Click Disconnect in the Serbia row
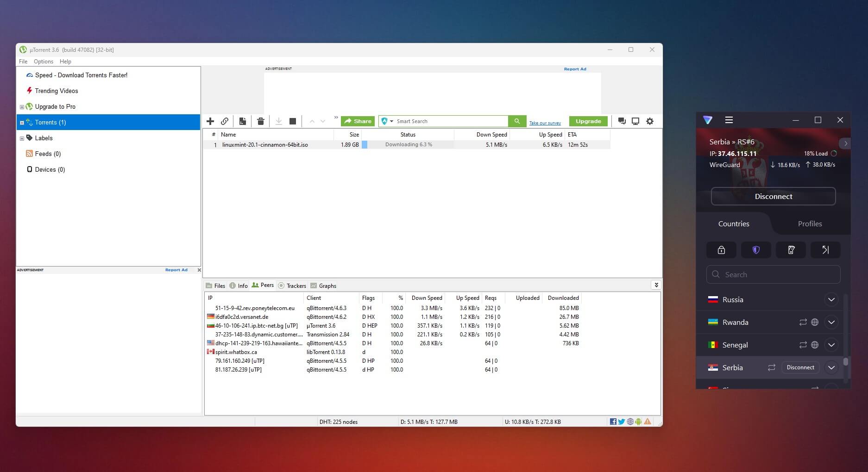Viewport: 868px width, 472px height. point(800,367)
